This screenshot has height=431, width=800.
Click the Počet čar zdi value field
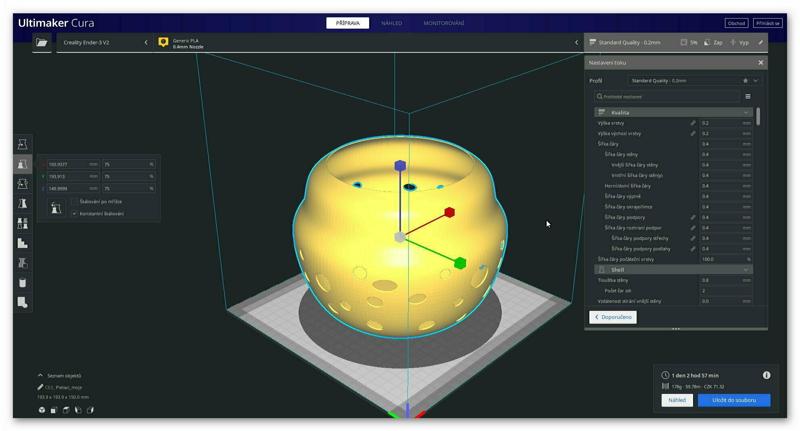point(726,291)
